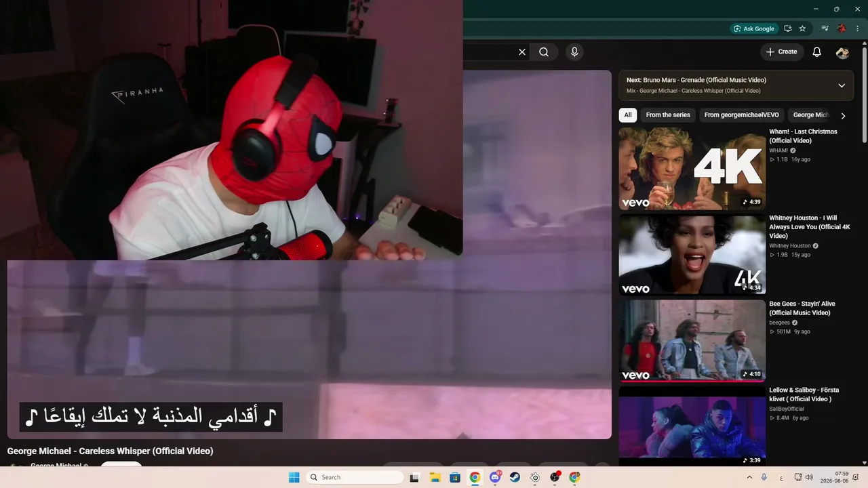Open the YouTube account avatar menu
The height and width of the screenshot is (488, 868).
coord(842,52)
